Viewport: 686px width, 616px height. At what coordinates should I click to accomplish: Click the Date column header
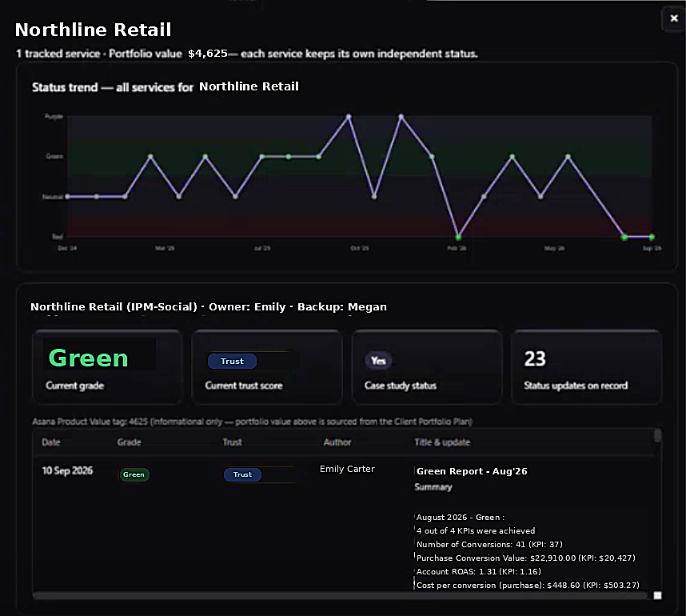coord(51,442)
